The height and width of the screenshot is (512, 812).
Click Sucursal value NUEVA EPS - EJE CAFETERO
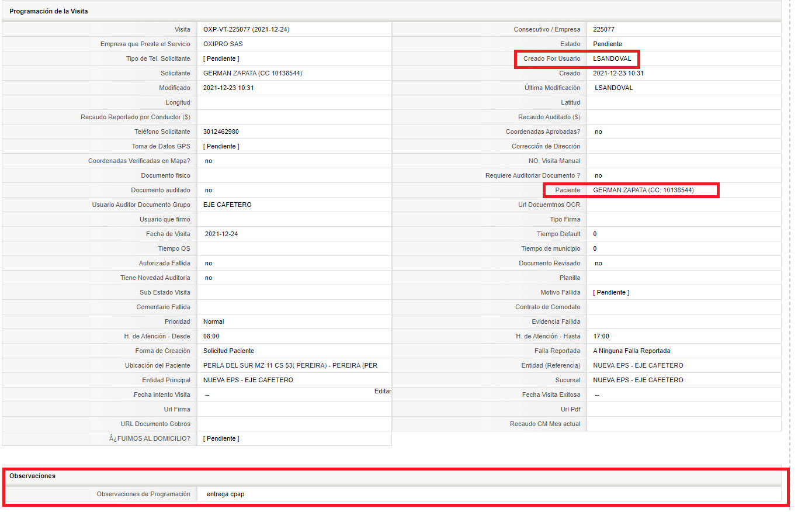coord(638,380)
